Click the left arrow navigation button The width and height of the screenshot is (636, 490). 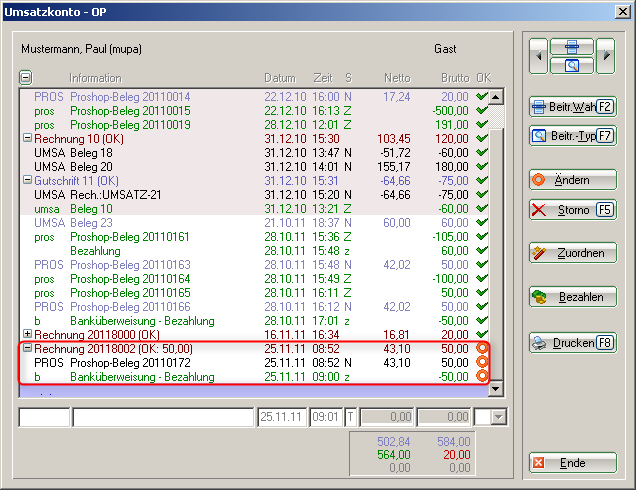pos(540,57)
